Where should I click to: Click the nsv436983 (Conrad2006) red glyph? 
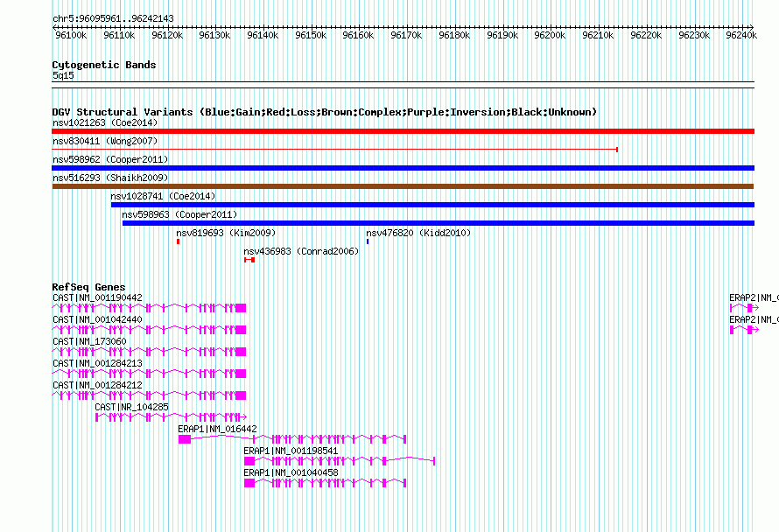coord(249,260)
